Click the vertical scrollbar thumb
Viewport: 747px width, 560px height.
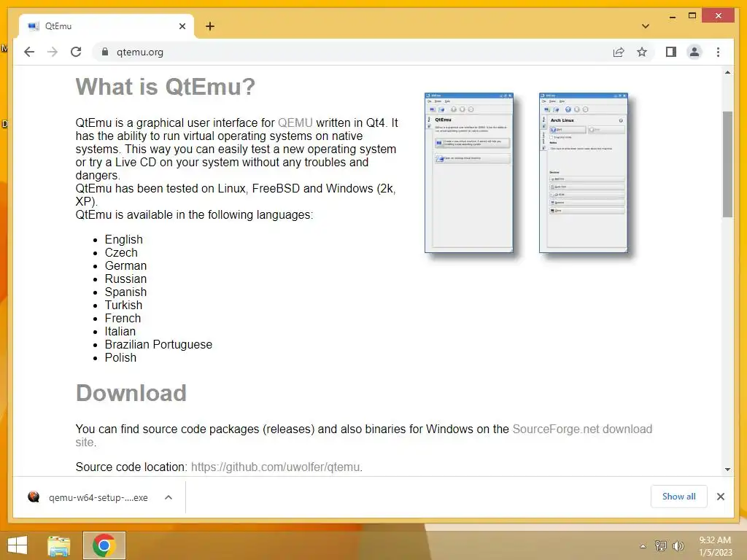[727, 164]
